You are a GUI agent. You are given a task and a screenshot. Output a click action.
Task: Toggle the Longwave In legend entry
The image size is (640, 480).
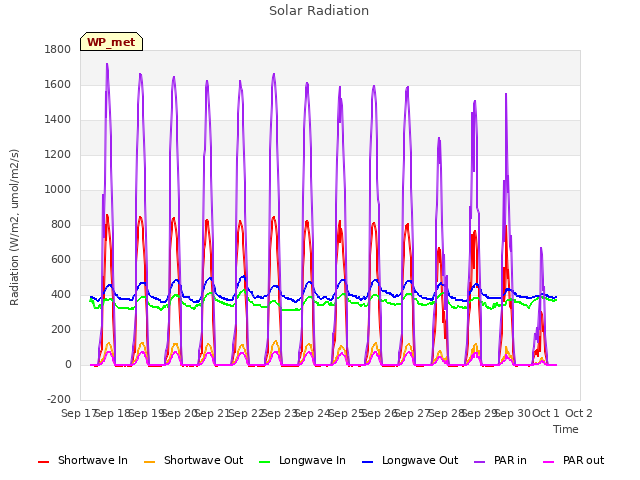click(x=302, y=460)
